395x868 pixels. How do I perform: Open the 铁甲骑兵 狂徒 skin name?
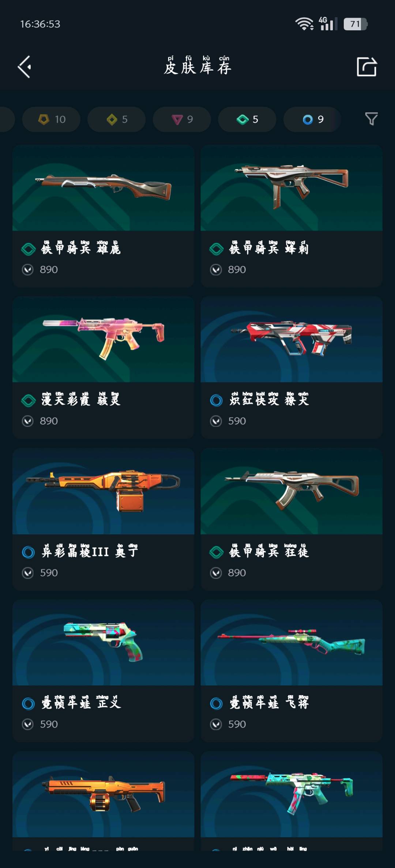[x=269, y=551]
